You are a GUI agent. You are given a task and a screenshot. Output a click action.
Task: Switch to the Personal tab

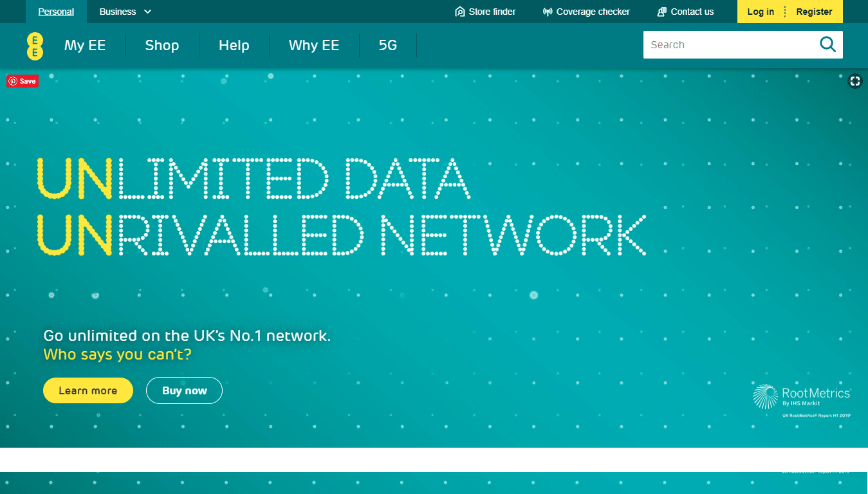click(56, 12)
